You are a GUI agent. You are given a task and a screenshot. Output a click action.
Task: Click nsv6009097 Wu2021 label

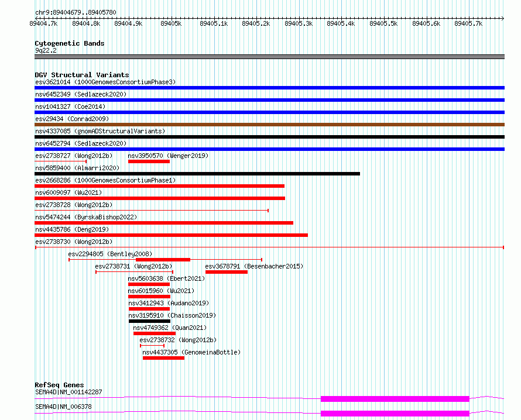click(68, 192)
